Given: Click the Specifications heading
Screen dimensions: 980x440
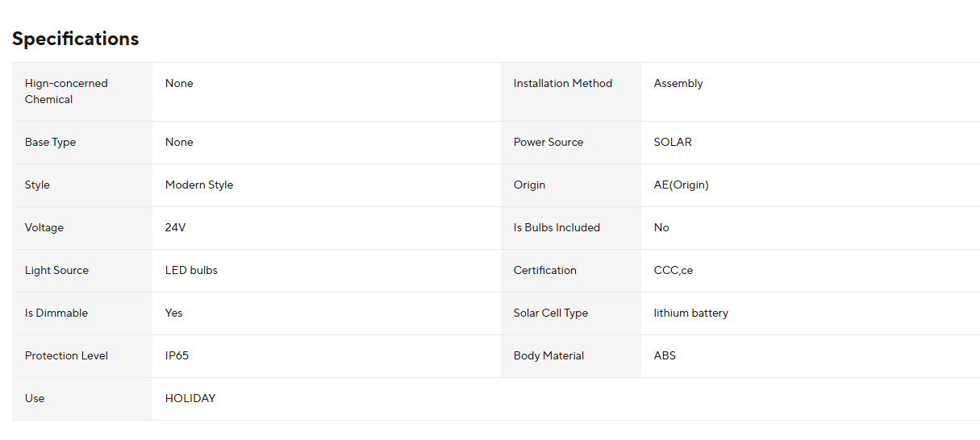Looking at the screenshot, I should click(x=75, y=39).
